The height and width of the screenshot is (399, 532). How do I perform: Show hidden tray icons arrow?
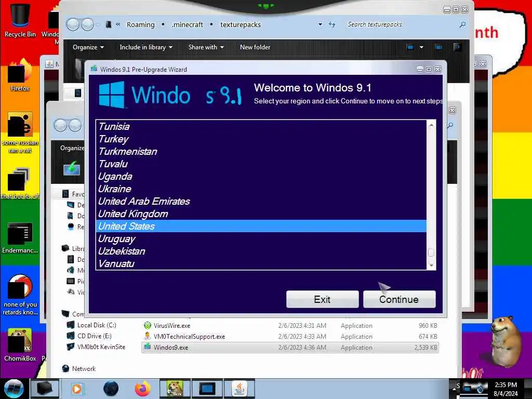click(454, 389)
